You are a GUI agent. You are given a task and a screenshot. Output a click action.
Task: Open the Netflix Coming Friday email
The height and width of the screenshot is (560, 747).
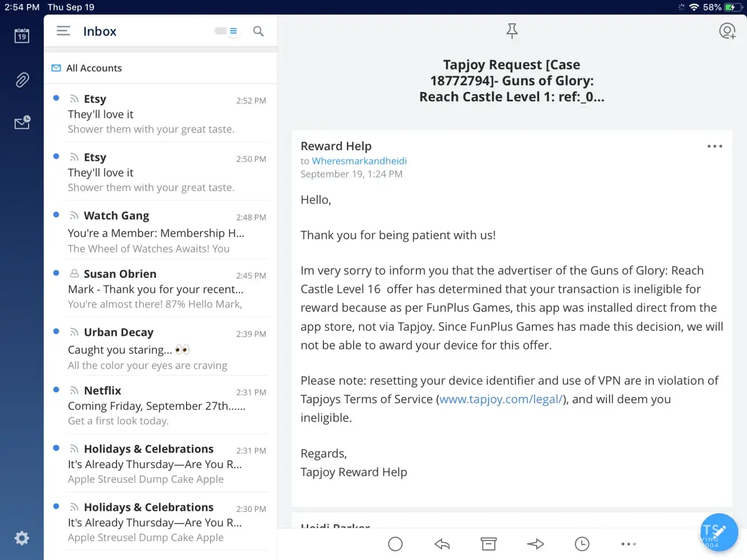160,405
